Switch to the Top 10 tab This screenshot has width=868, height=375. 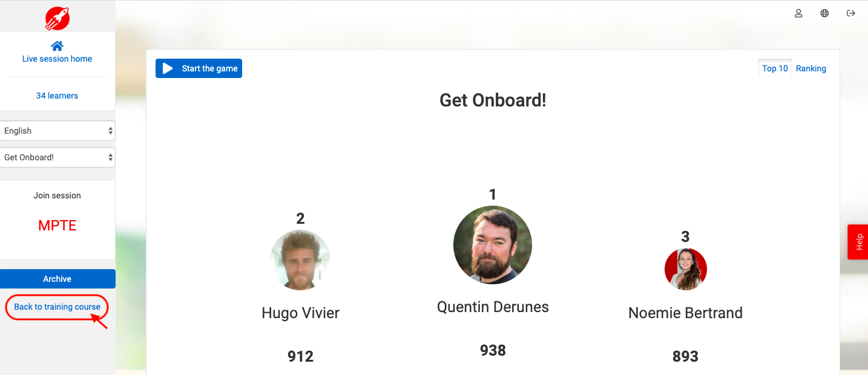click(x=775, y=68)
